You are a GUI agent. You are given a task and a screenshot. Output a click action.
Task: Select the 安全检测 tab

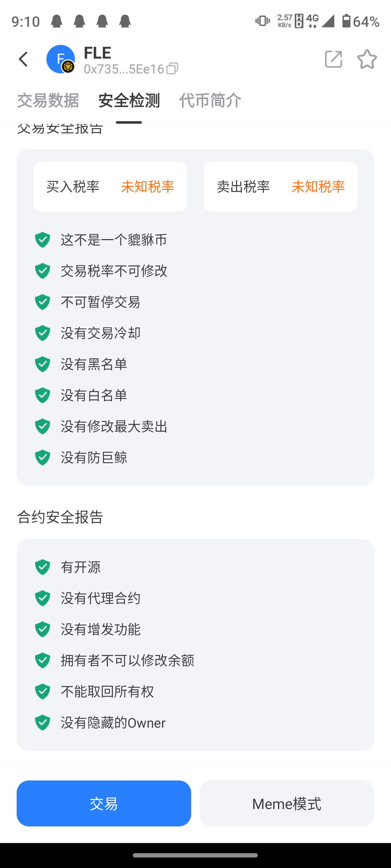[129, 101]
